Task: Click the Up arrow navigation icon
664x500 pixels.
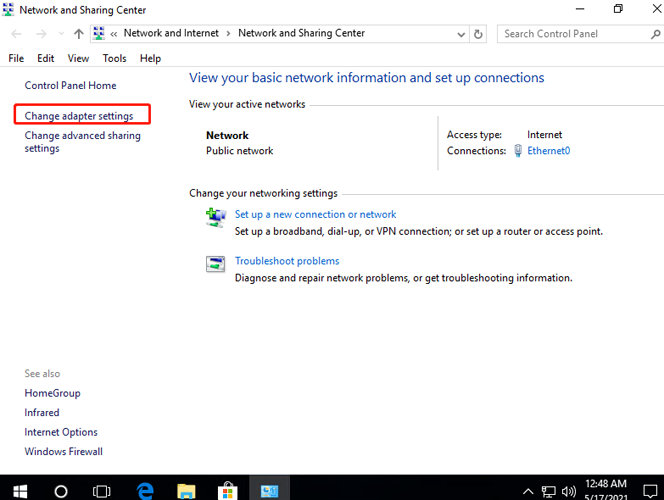Action: point(78,34)
